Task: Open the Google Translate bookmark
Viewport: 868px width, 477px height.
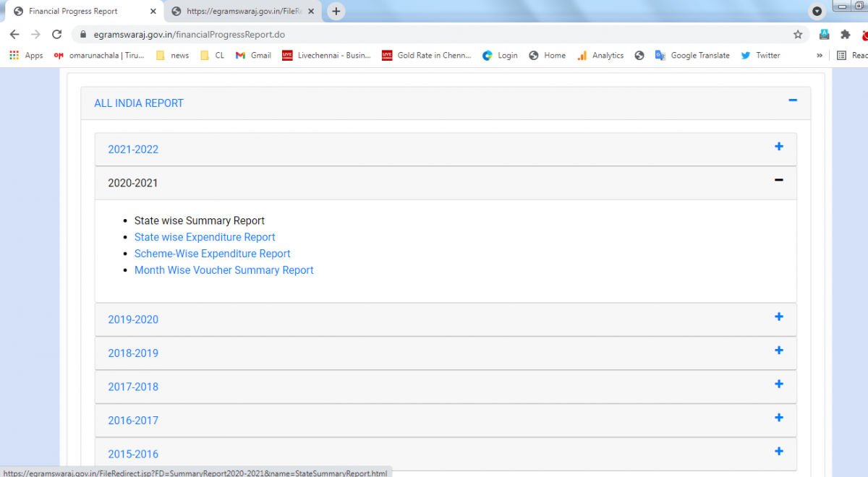Action: (692, 56)
